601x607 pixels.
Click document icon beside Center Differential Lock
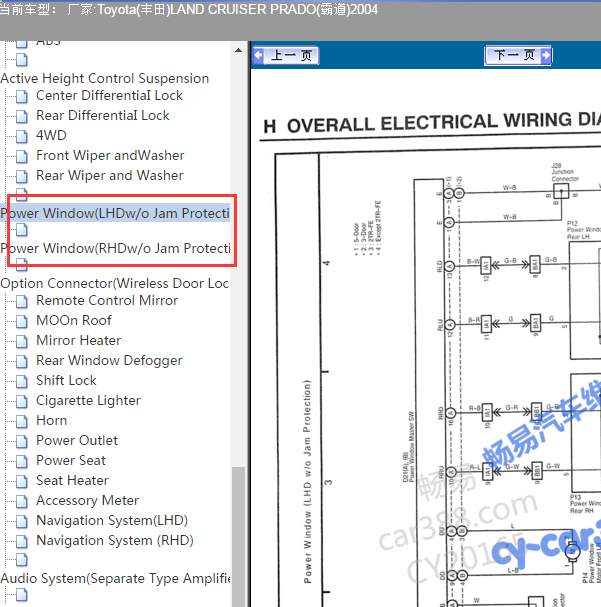point(22,96)
